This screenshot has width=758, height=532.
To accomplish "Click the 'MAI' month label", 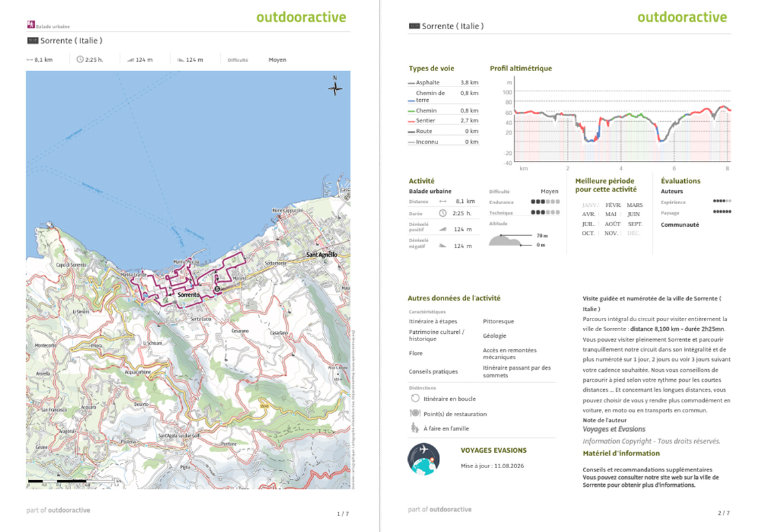I will tap(611, 214).
